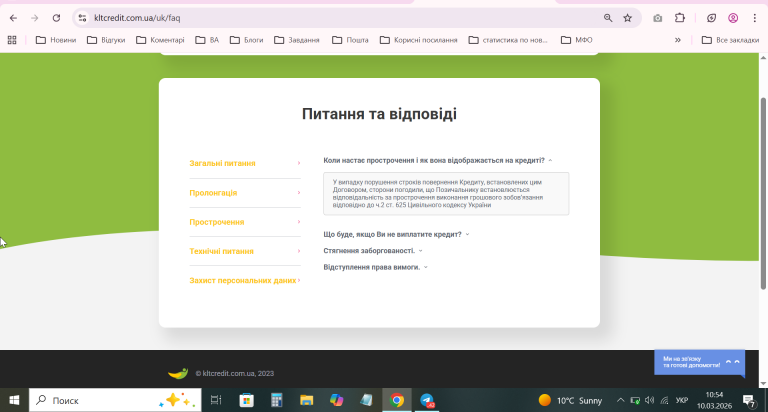Expand the Відступлення права вимоги question

[376, 267]
